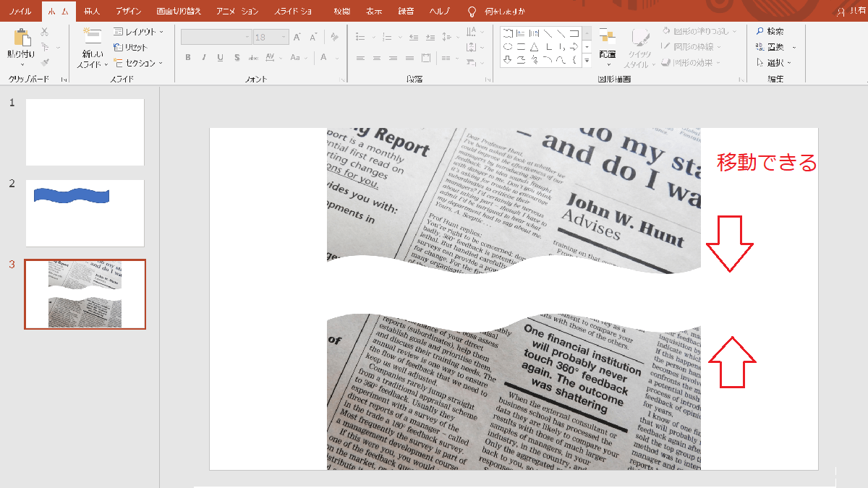Toggle Bold formatting
868x488 pixels.
[188, 58]
